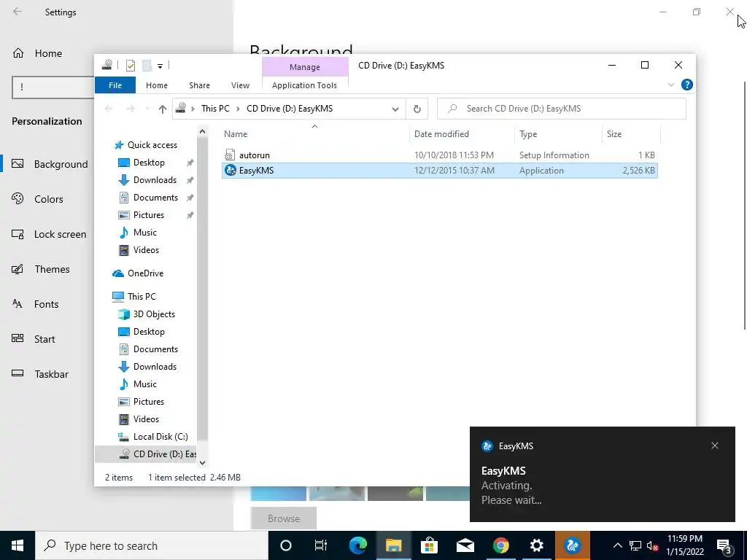Sort files by Date modified column
This screenshot has height=560, width=747.
point(461,134)
